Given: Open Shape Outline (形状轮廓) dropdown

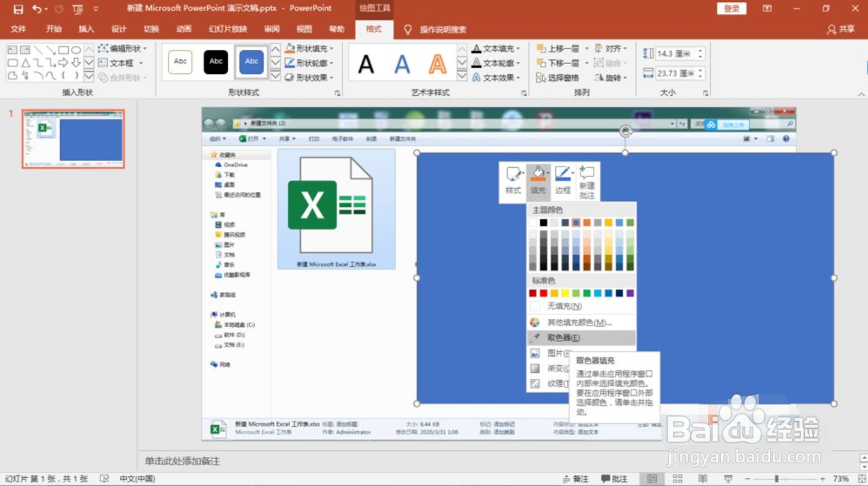Looking at the screenshot, I should point(309,63).
